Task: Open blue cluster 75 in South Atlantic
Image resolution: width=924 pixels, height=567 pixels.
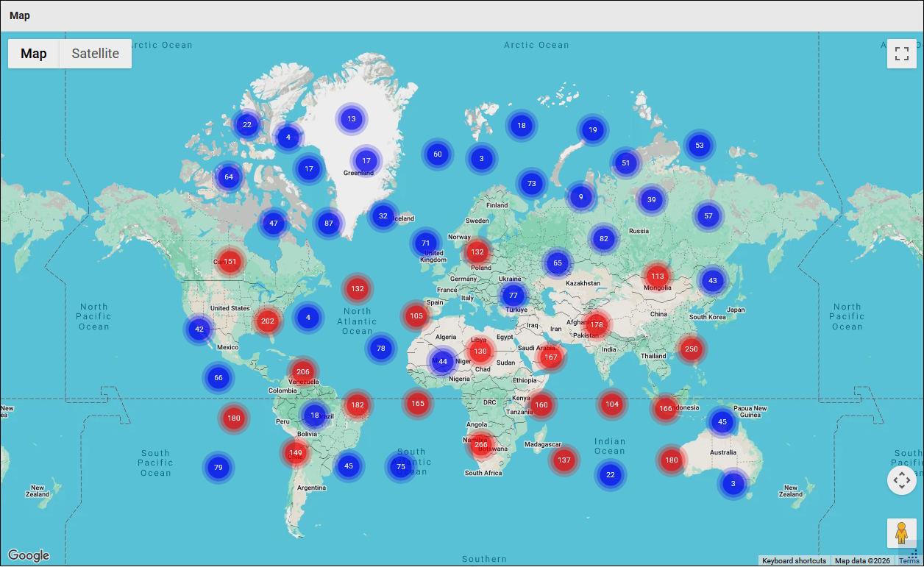Action: [401, 467]
